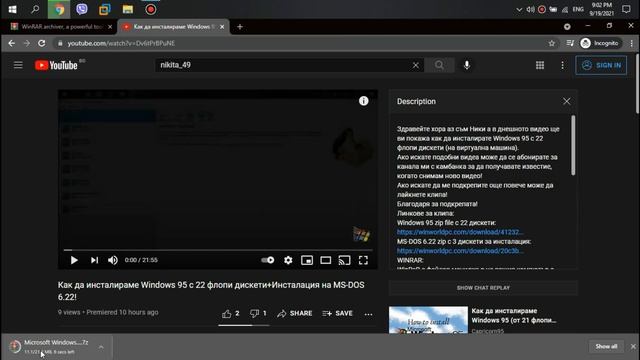Image resolution: width=640 pixels, height=360 pixels.
Task: Save the video to a playlist
Action: click(x=338, y=313)
